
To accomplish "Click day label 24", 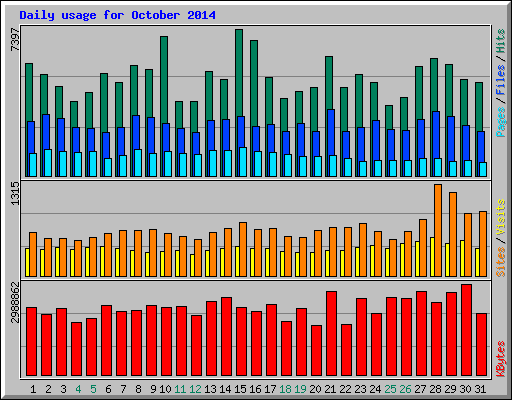I will coord(375,389).
